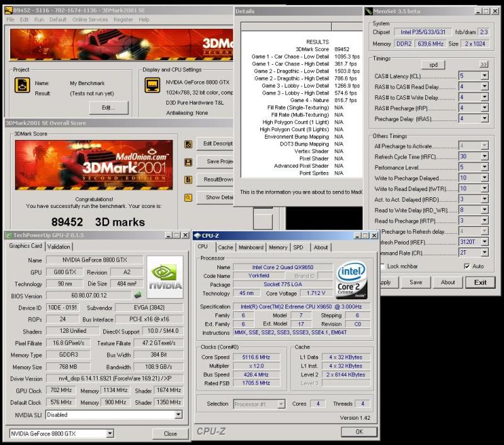Image resolution: width=504 pixels, height=445 pixels.
Task: Click the spd button in MemSet
Action: (433, 65)
